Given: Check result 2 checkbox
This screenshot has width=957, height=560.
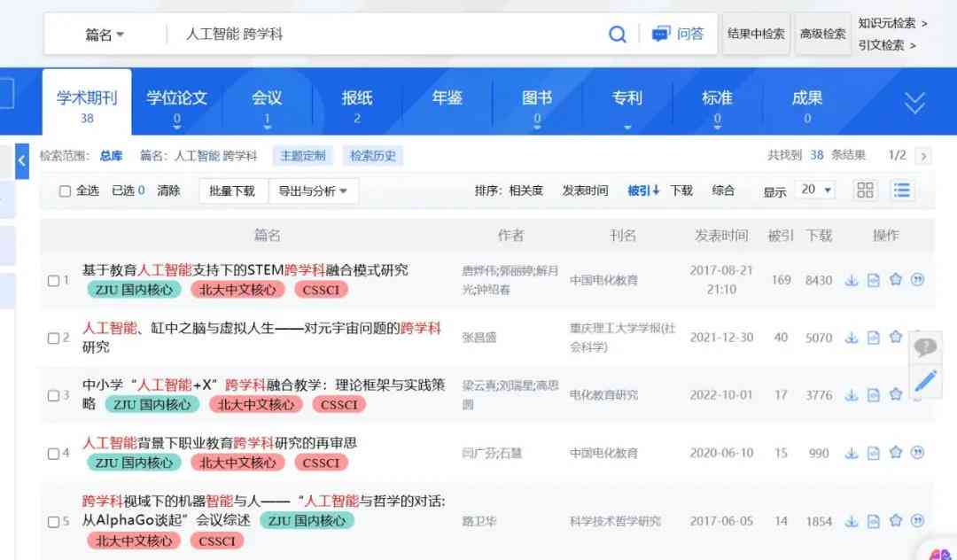Looking at the screenshot, I should [54, 338].
